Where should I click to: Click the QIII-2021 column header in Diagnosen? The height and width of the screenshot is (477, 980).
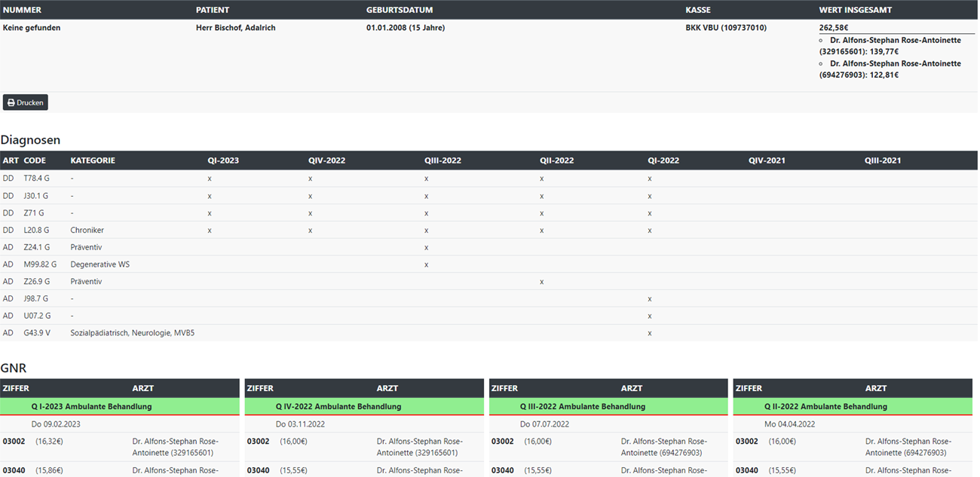coord(882,161)
